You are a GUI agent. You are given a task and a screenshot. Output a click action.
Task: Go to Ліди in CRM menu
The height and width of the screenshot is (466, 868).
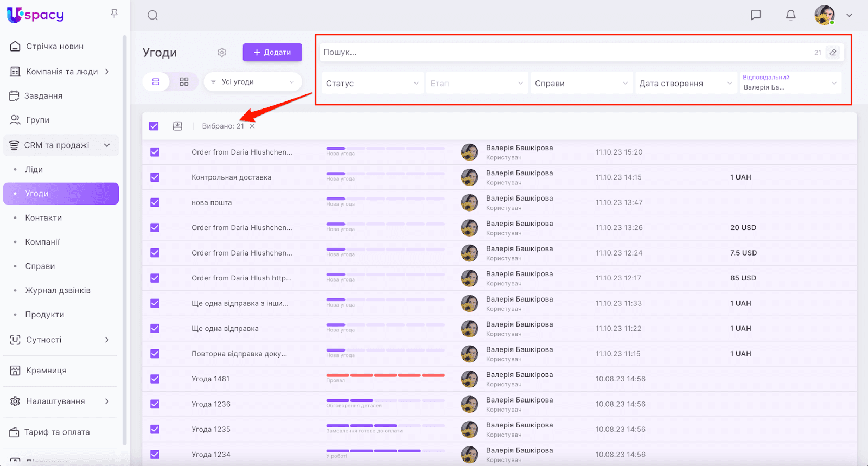[x=34, y=169]
